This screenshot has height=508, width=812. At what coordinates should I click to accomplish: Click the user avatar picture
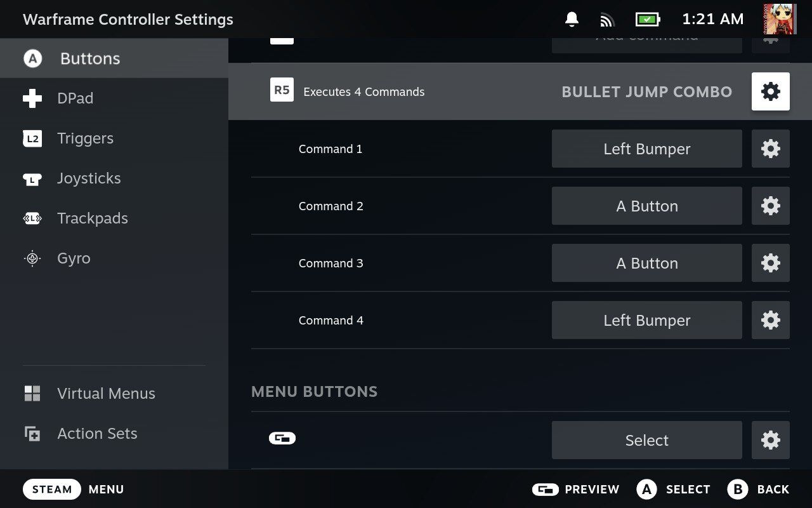click(x=780, y=19)
